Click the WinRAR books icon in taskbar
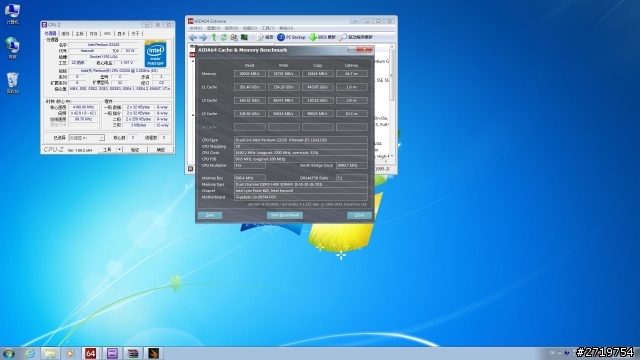Screen dimensions: 640x360 (132, 353)
